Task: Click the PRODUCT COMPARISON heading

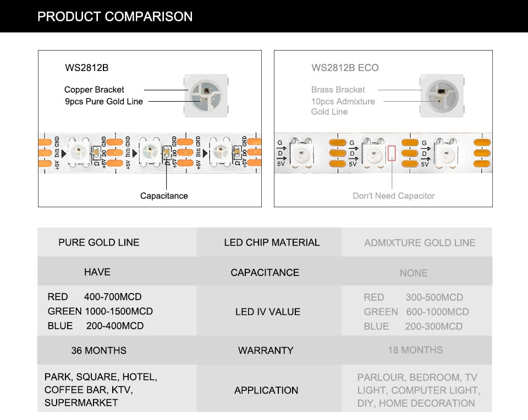Action: pos(115,16)
